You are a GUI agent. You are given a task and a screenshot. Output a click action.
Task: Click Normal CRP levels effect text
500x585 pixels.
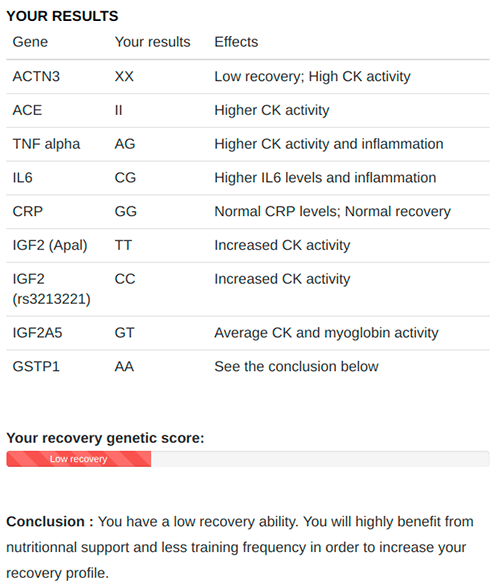(x=277, y=212)
